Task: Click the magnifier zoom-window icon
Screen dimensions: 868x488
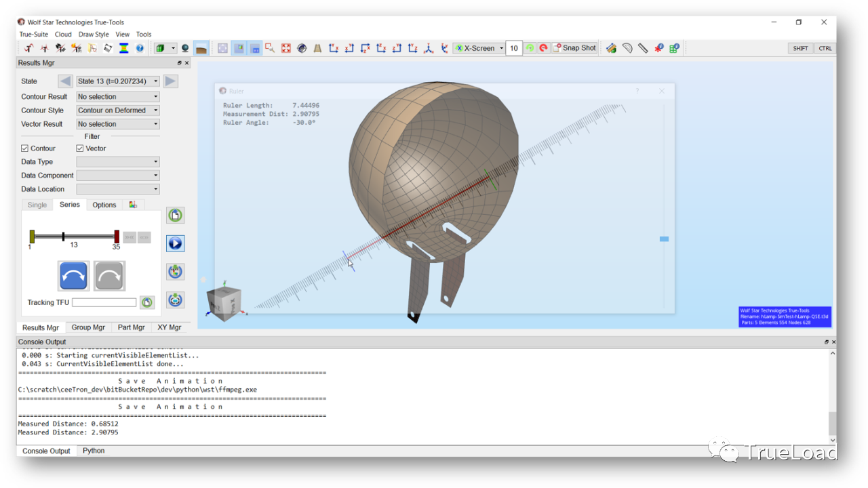Action: click(270, 48)
